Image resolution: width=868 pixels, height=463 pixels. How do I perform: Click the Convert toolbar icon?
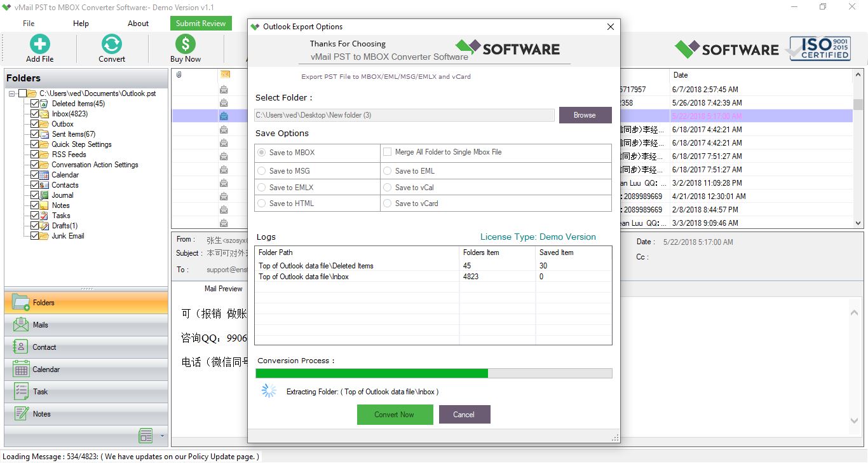pyautogui.click(x=112, y=43)
